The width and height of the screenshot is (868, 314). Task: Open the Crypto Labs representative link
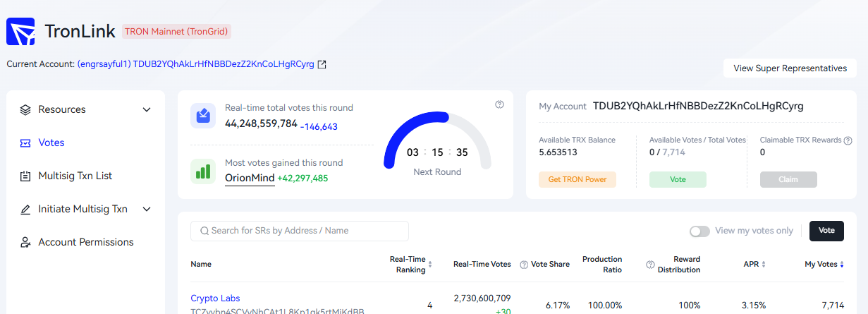pos(215,298)
